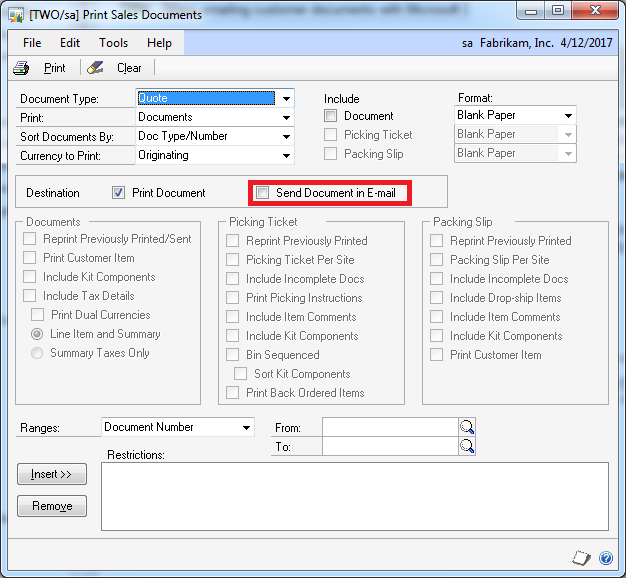Uncheck the Print Document destination checkbox

(118, 193)
